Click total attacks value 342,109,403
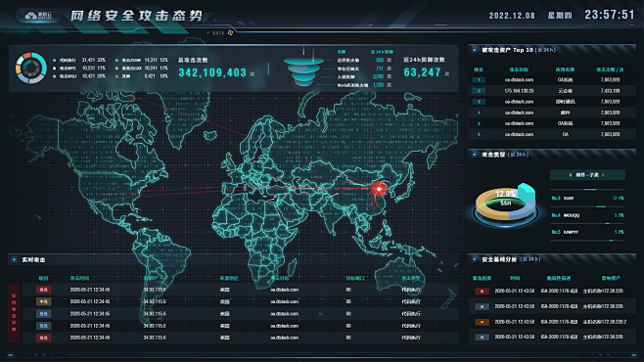This screenshot has width=644, height=362. click(x=212, y=72)
